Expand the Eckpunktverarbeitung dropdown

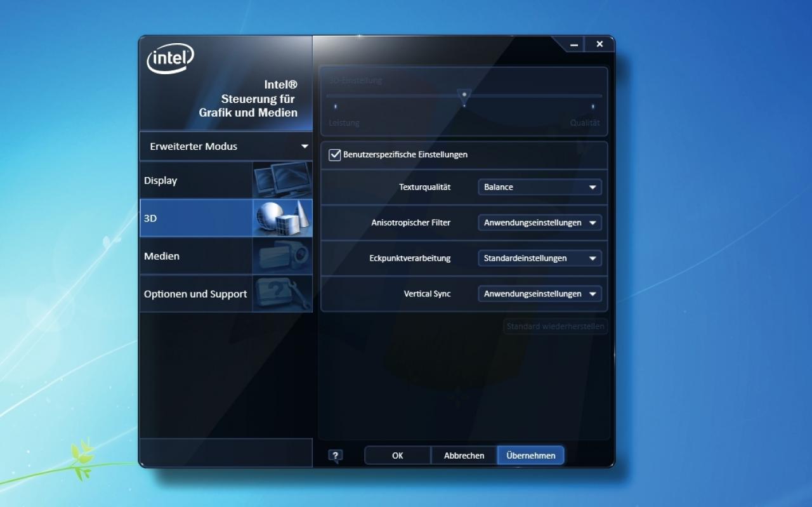click(x=539, y=258)
